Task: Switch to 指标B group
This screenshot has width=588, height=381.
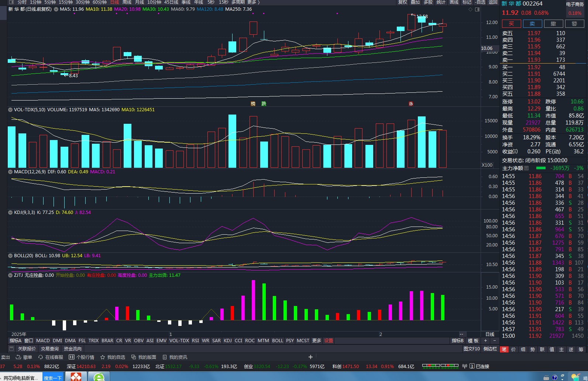Action: (457, 341)
